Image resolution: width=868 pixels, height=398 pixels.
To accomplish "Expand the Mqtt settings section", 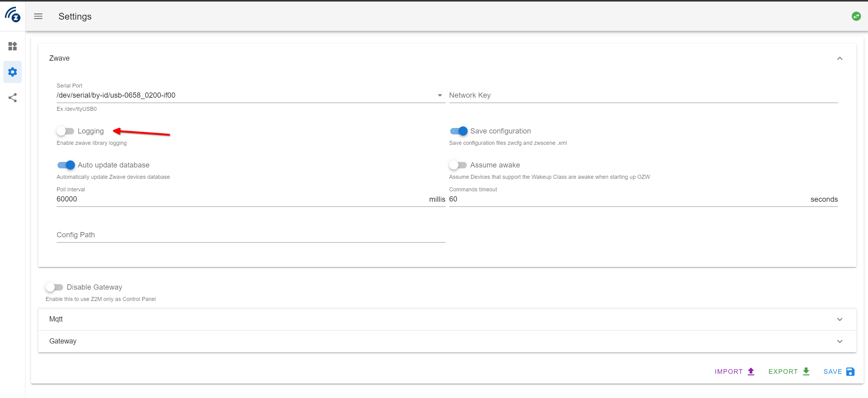I will [x=447, y=319].
